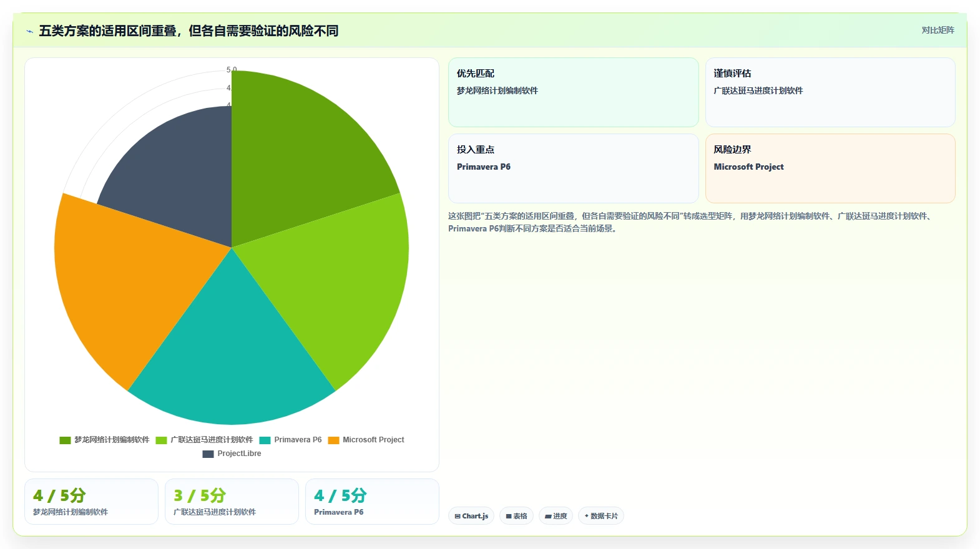
Task: Toggle 梦龙网络计划编制软件 legend color box
Action: (x=65, y=440)
